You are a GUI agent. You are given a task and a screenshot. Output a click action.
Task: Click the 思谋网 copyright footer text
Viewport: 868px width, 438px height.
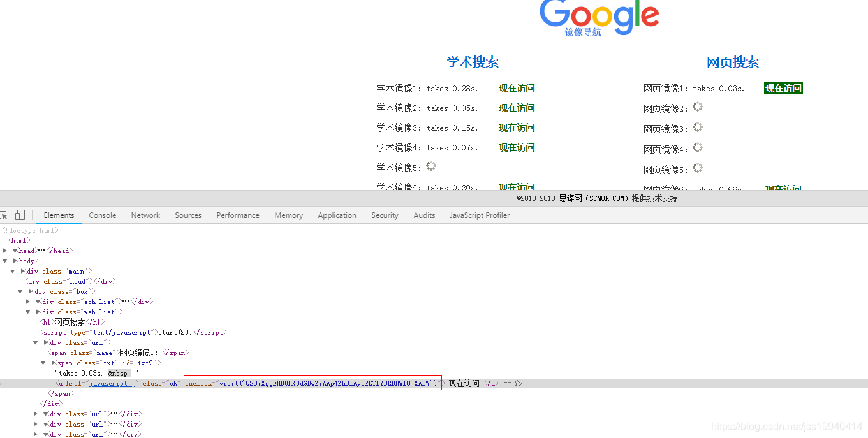pos(598,198)
